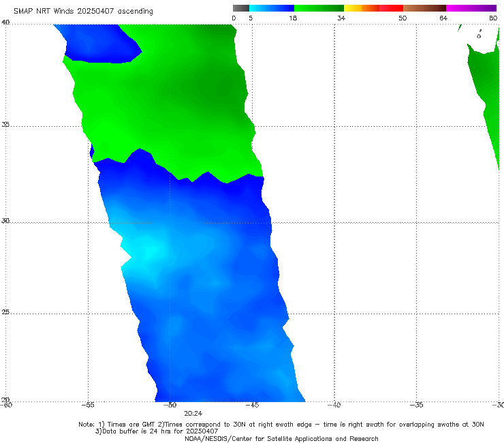
Task: Click the '80' label at the color bar's end
Action: point(493,18)
